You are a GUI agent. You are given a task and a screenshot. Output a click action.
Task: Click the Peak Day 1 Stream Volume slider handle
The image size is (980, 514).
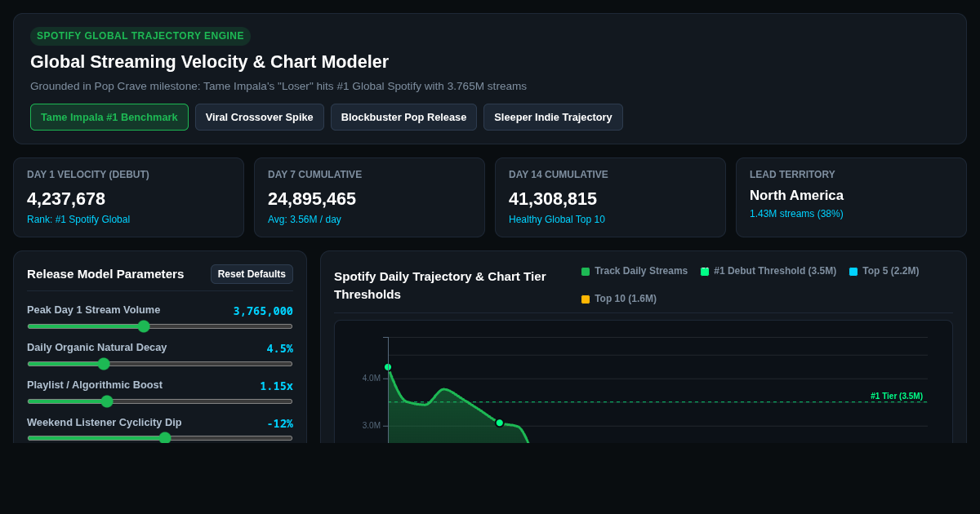(144, 326)
